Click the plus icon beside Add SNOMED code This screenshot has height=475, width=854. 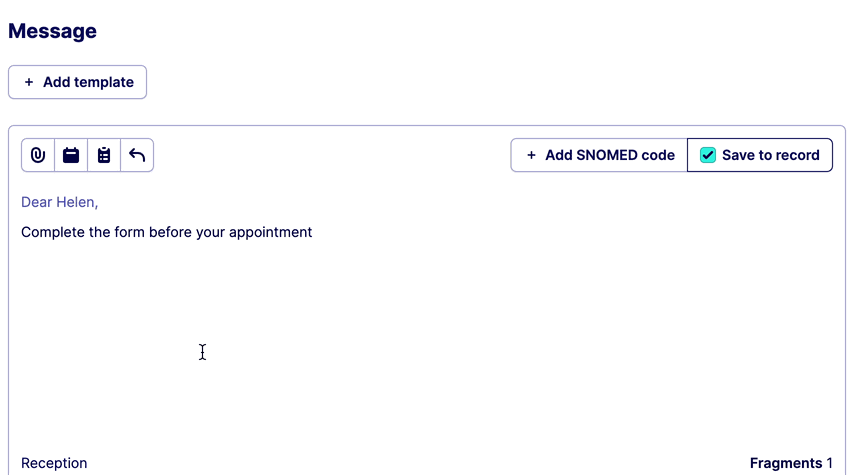pos(531,155)
